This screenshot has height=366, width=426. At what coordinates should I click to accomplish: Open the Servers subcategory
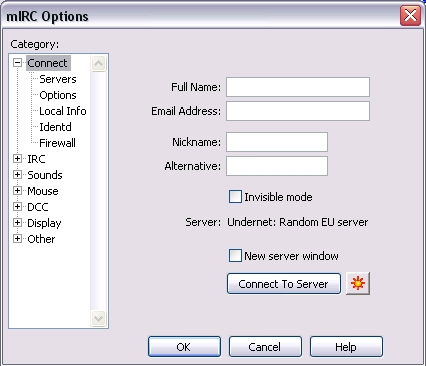58,79
